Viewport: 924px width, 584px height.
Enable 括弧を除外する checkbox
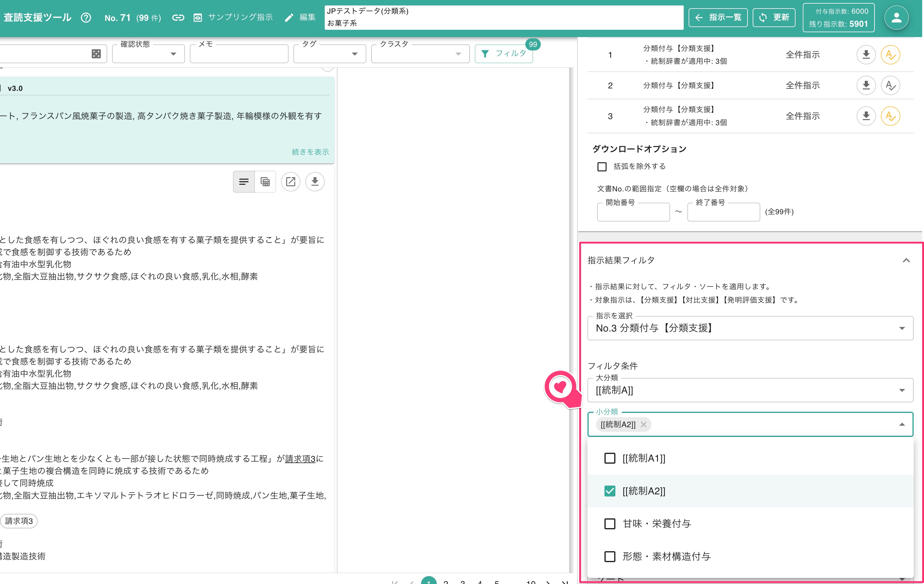click(x=602, y=167)
